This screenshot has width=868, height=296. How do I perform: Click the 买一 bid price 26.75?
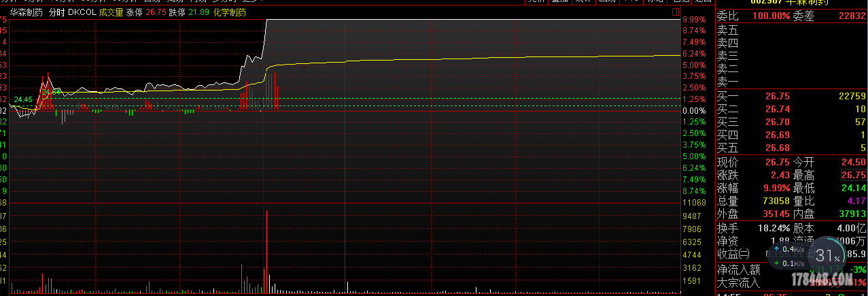click(778, 97)
